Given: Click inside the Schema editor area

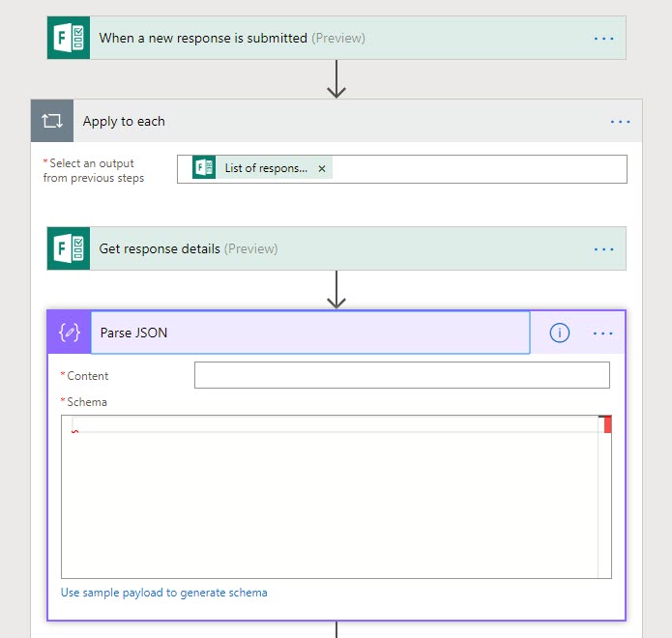Looking at the screenshot, I should pos(329,503).
